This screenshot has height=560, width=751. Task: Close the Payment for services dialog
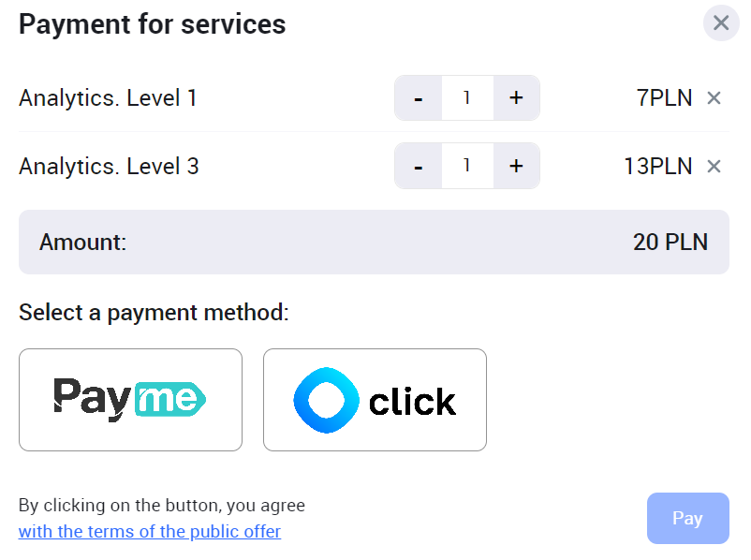[x=720, y=23]
